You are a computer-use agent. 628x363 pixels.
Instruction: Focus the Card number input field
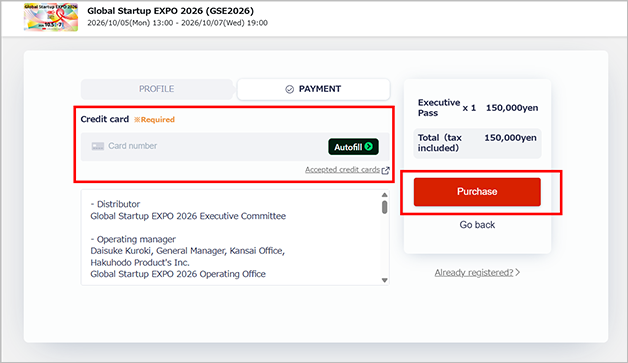(x=235, y=147)
